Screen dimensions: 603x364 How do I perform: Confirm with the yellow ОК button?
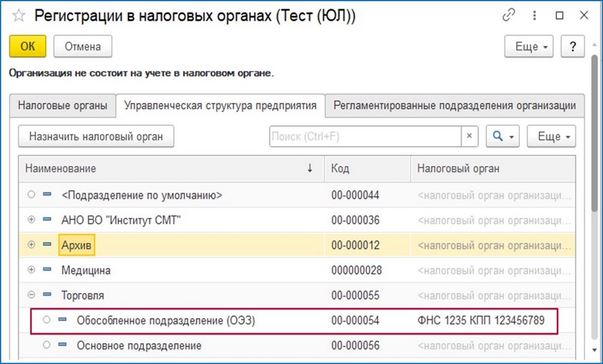click(x=27, y=46)
